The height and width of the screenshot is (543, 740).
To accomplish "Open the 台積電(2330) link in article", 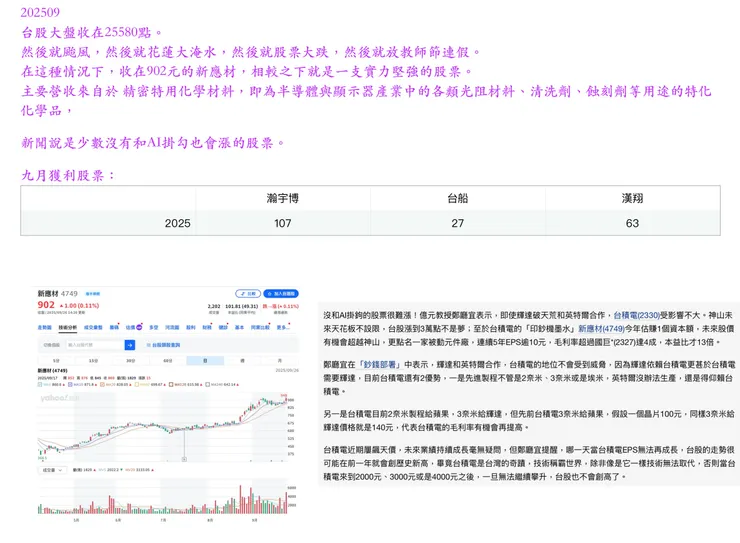I will [x=637, y=315].
